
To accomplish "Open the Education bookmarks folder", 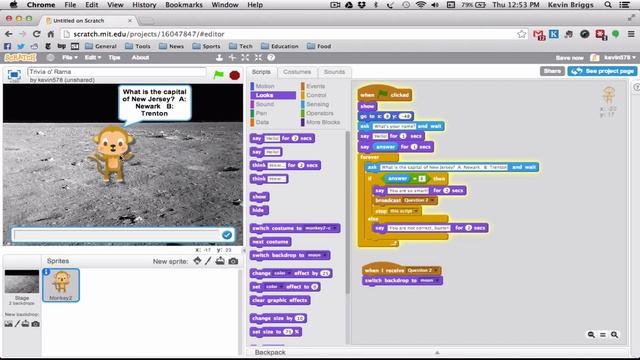I will [280, 46].
